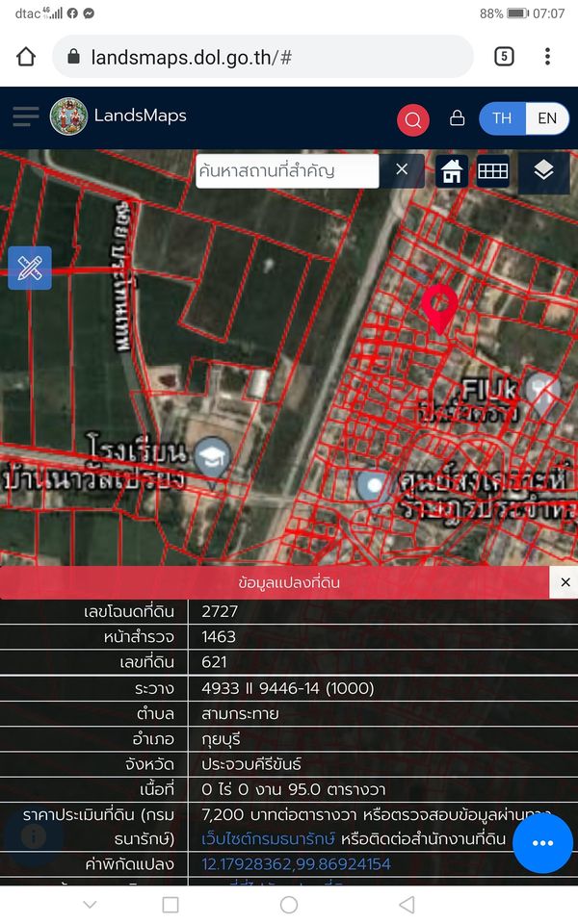578x924 pixels.
Task: Select province value ประจวบคีรีขันธ์
Action: coord(251,764)
